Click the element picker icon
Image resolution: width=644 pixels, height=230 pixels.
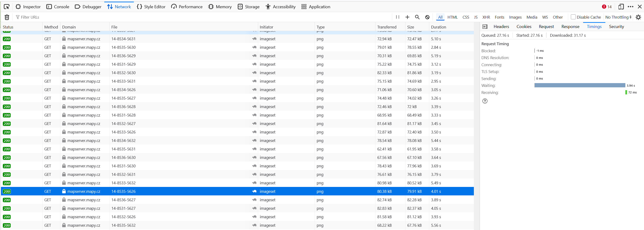7,7
